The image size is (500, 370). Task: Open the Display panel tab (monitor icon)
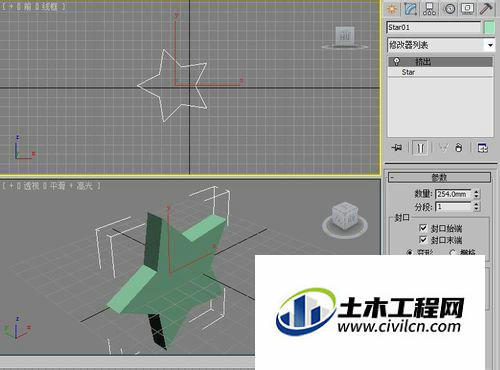click(x=468, y=9)
